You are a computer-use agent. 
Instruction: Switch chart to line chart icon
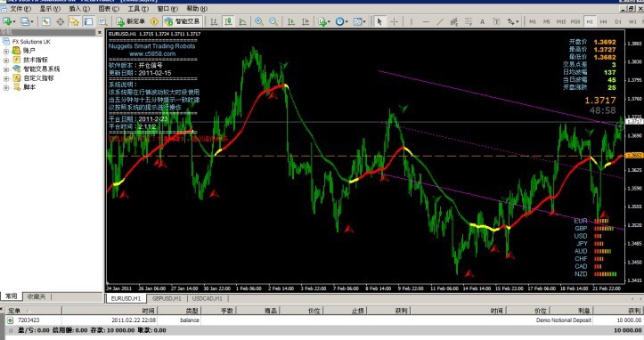(242, 21)
